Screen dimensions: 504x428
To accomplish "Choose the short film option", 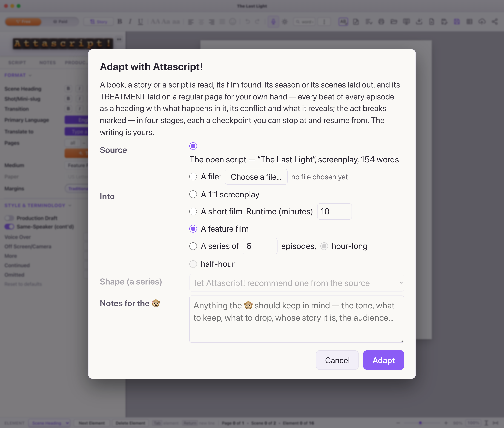I will [193, 212].
